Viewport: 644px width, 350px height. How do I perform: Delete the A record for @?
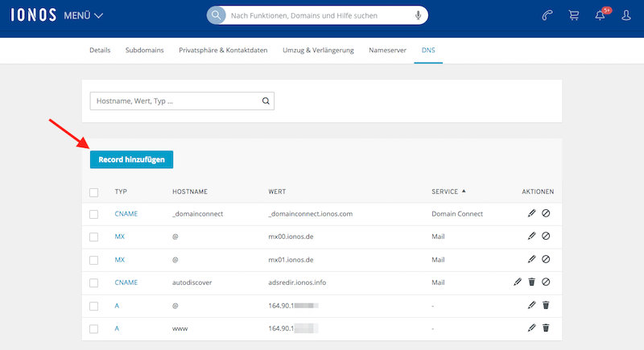[546, 305]
